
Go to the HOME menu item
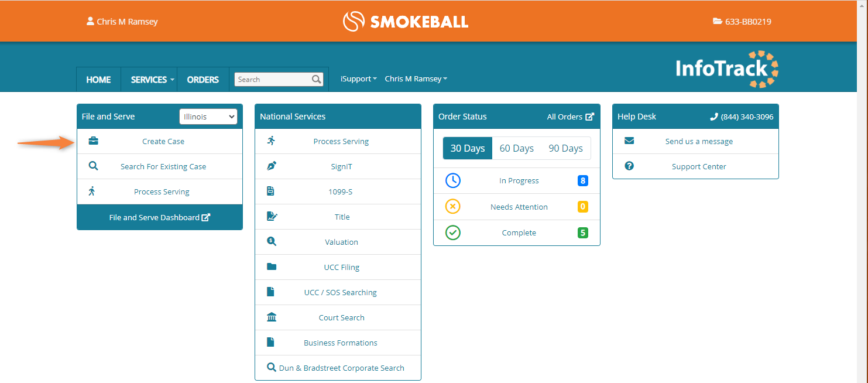pos(98,80)
